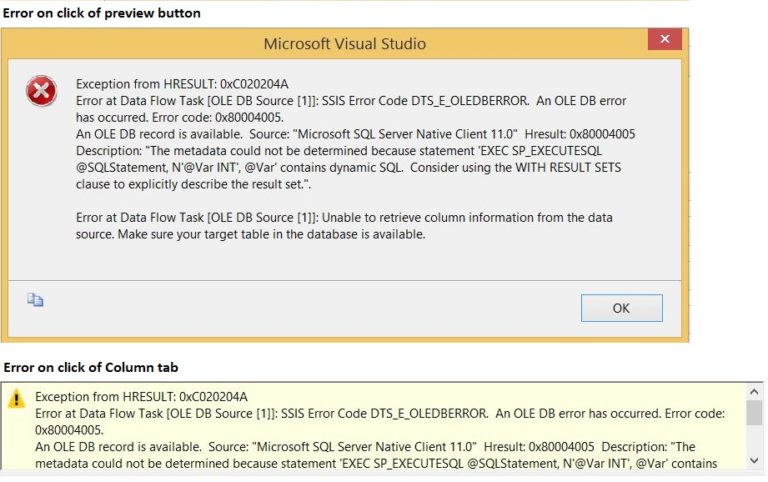Click 'Microsoft SQL Server Native Client 11.0' in dialog

point(405,134)
